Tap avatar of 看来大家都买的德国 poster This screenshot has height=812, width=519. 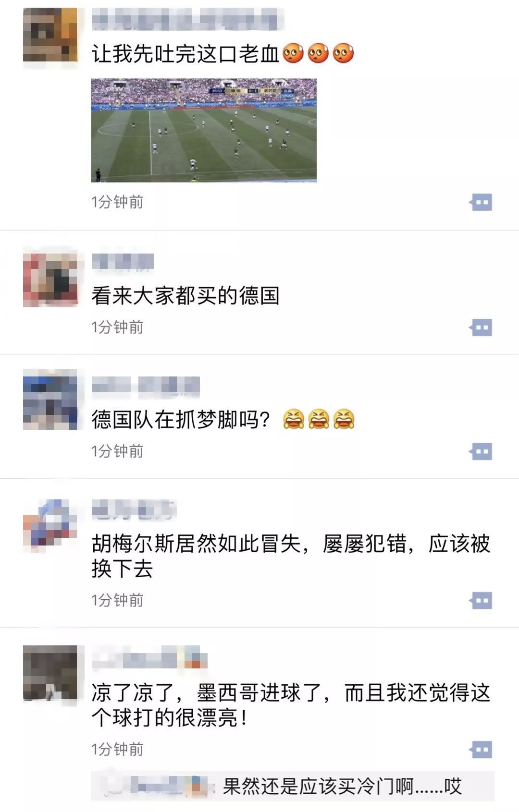[50, 280]
